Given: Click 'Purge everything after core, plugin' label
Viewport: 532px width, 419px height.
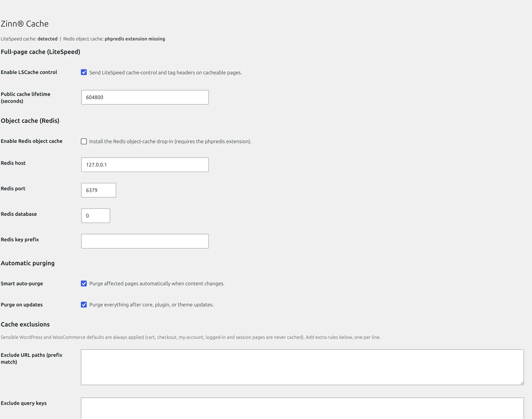Looking at the screenshot, I should point(151,305).
